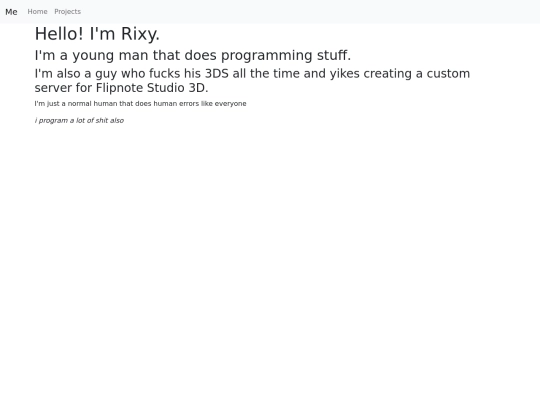The width and height of the screenshot is (540, 405).
Task: Click the word "Rixy." in the title
Action: tap(141, 34)
